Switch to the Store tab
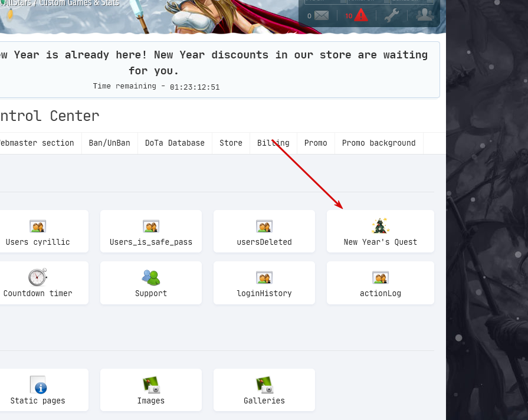528x420 pixels. click(x=231, y=143)
